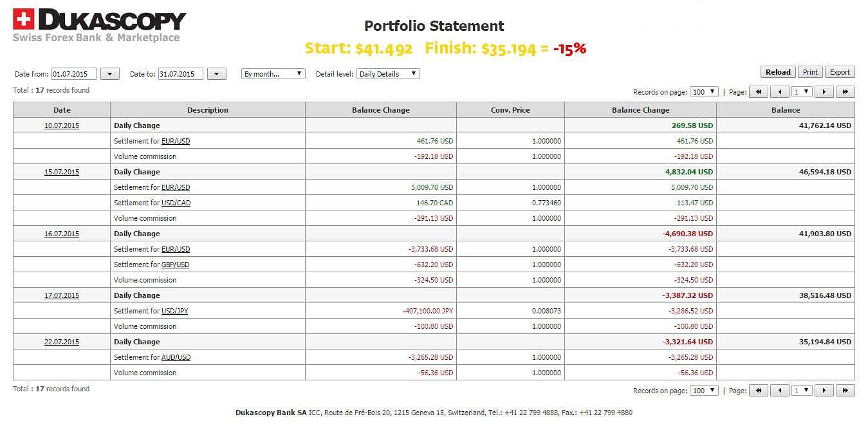This screenshot has width=868, height=428.
Task: Go to previous page using bottom pagination
Action: pos(780,391)
